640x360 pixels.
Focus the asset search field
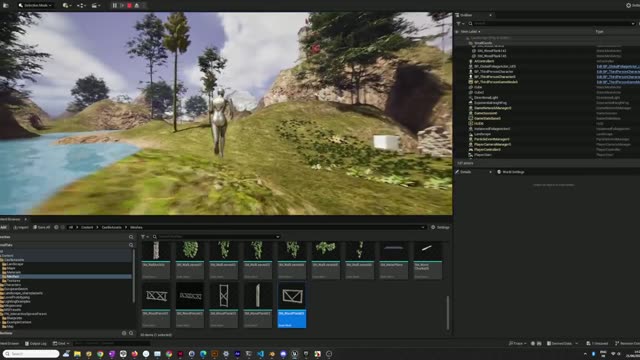click(x=215, y=237)
